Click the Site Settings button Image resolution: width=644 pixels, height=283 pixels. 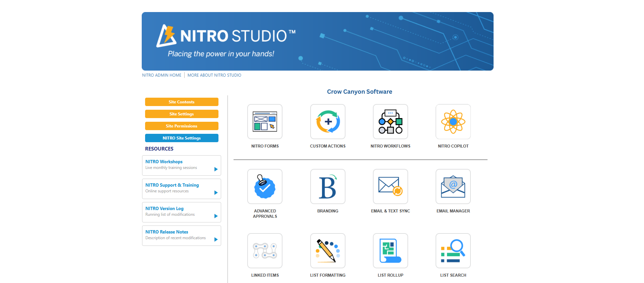(182, 114)
